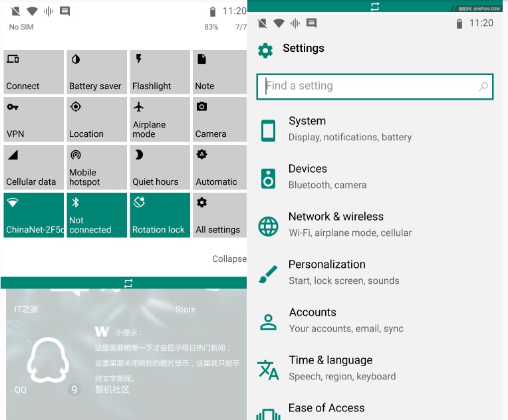Tap the Connect devices tile
The width and height of the screenshot is (508, 420).
(x=34, y=72)
